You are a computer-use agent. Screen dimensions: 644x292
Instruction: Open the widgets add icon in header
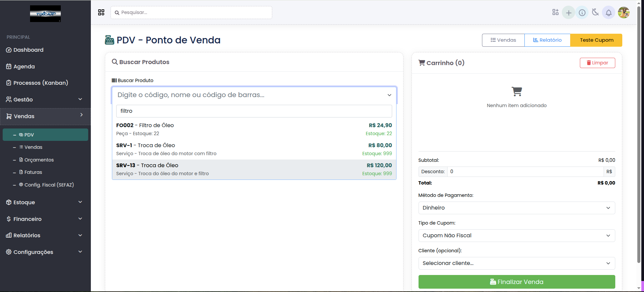point(555,12)
